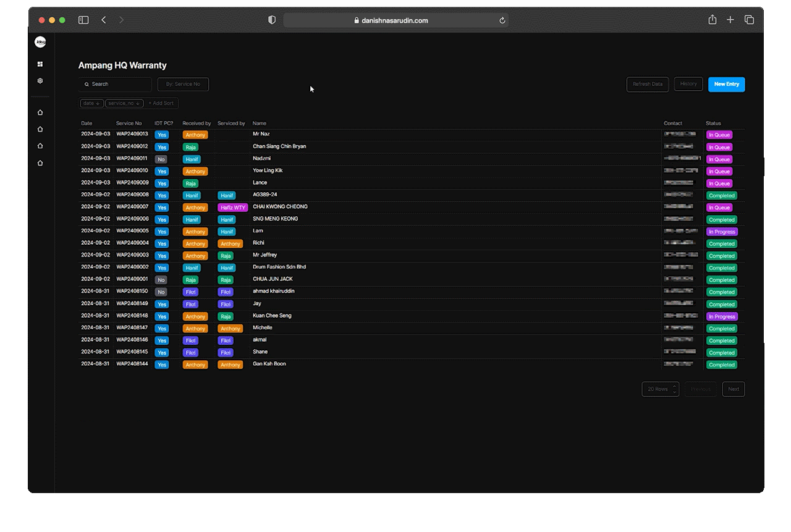Image resolution: width=791 pixels, height=532 pixels.
Task: Open the History button
Action: point(688,84)
